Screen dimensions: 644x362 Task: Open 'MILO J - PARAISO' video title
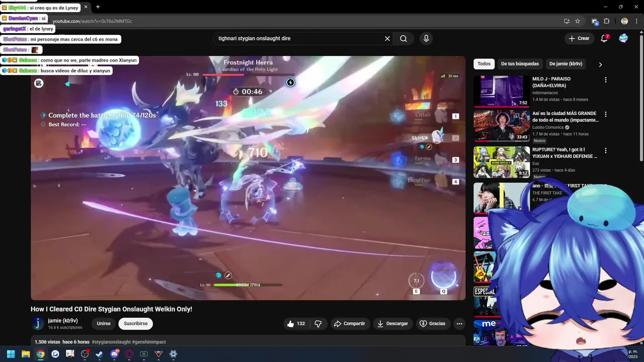[x=551, y=82]
